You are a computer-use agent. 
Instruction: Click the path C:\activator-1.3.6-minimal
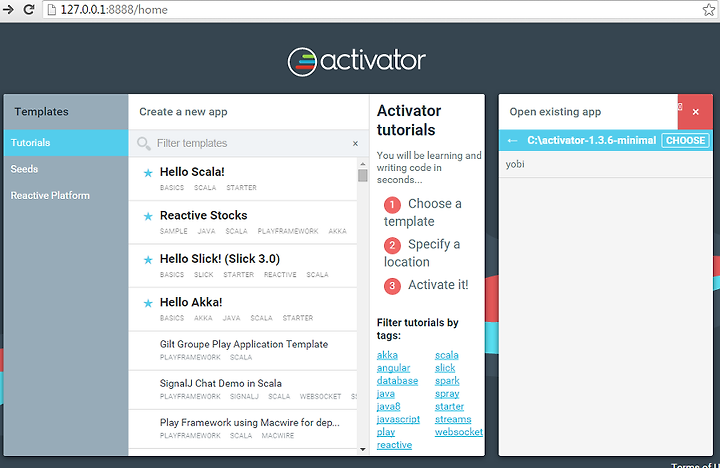click(x=591, y=141)
